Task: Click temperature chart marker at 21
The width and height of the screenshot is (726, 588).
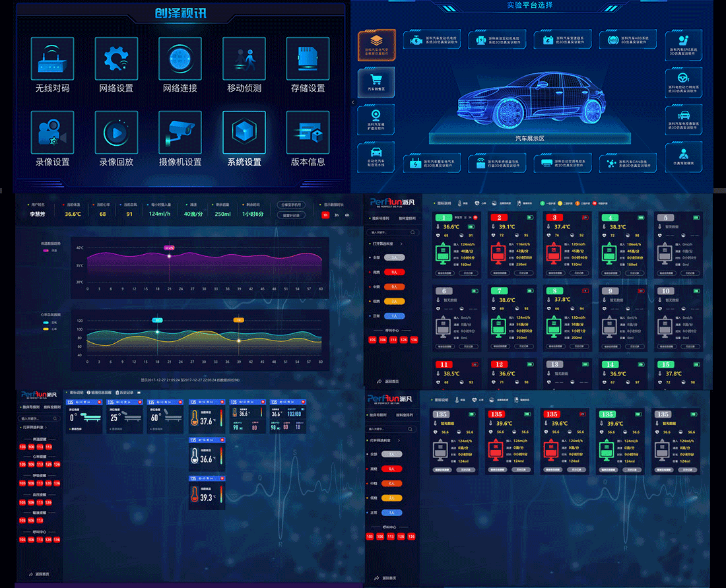Action: click(169, 256)
